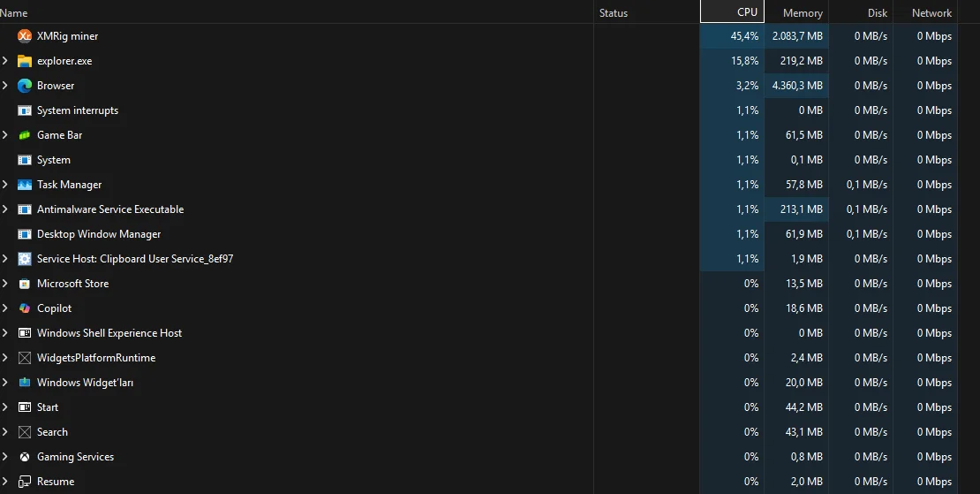Click the 4.360,3 MB memory value
980x494 pixels.
(797, 86)
